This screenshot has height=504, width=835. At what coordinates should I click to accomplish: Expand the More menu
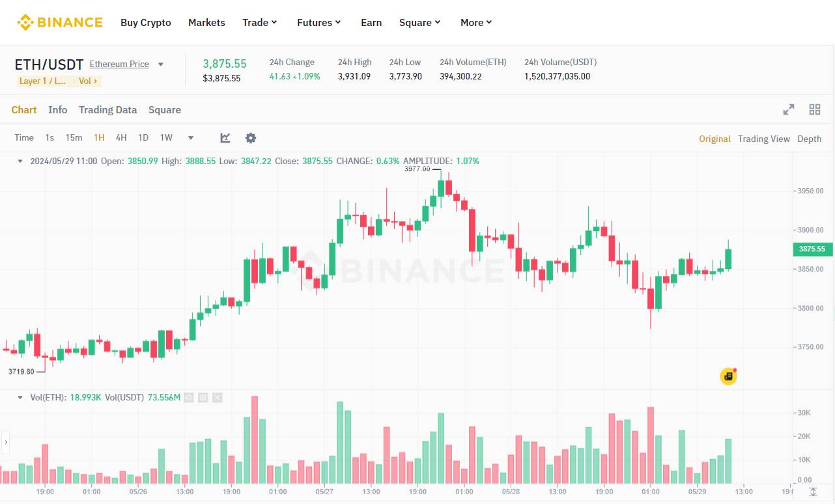point(476,22)
